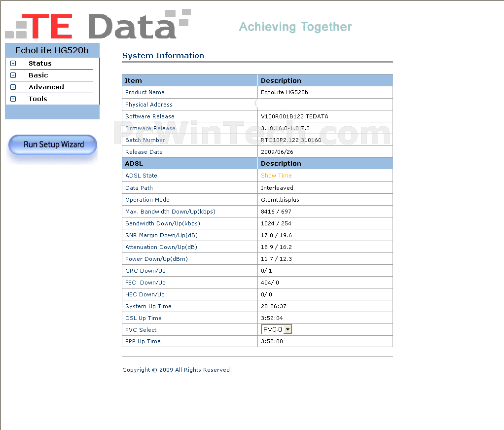
Task: Open the Basic menu item
Action: coord(38,75)
